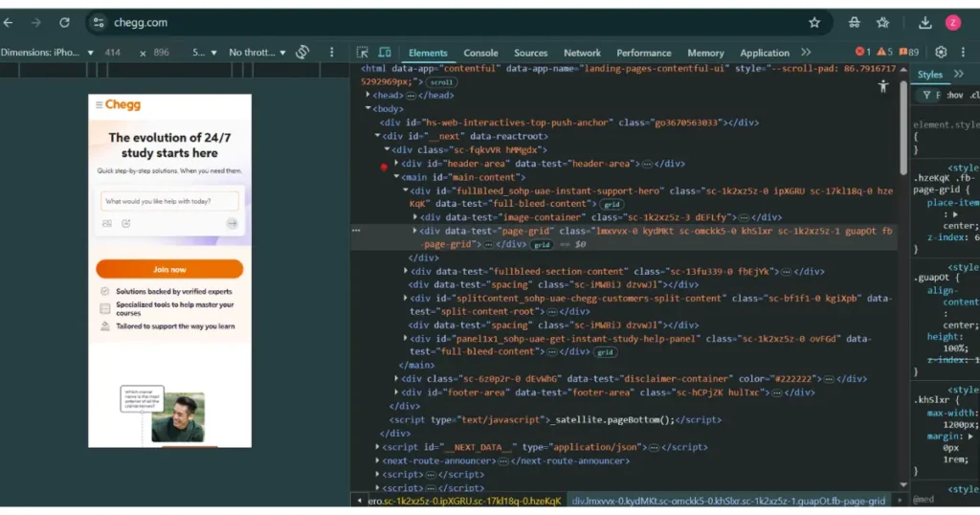Show more style pane tabs chevron

[x=959, y=75]
